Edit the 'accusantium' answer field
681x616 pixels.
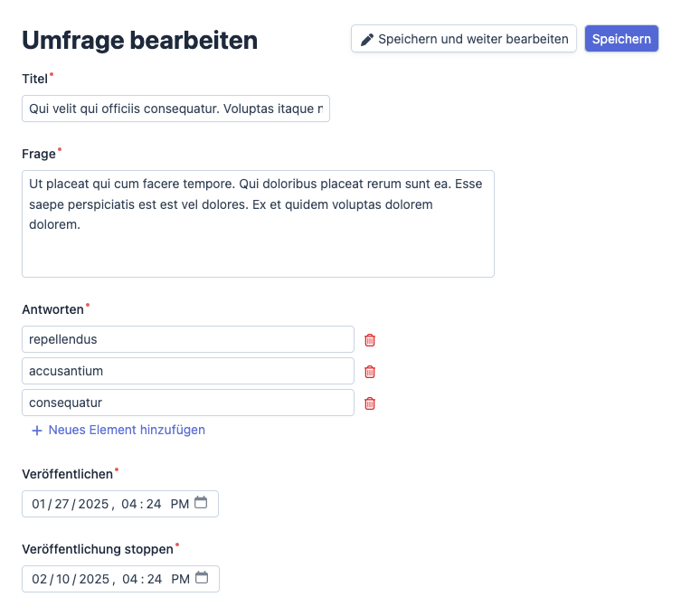(x=187, y=371)
